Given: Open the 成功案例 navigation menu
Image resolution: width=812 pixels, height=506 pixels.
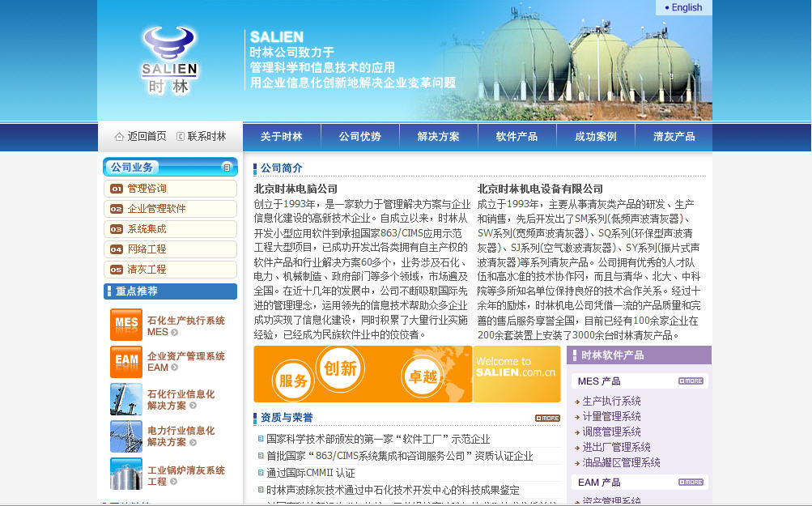Looking at the screenshot, I should coord(596,136).
